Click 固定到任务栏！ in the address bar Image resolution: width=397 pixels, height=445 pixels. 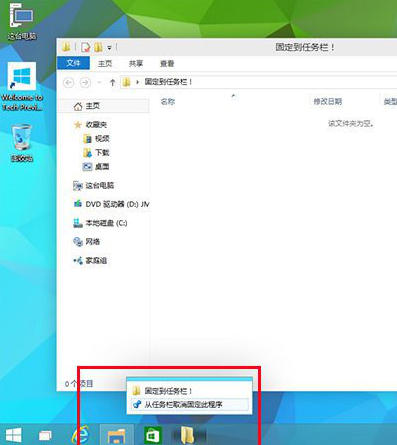[168, 82]
